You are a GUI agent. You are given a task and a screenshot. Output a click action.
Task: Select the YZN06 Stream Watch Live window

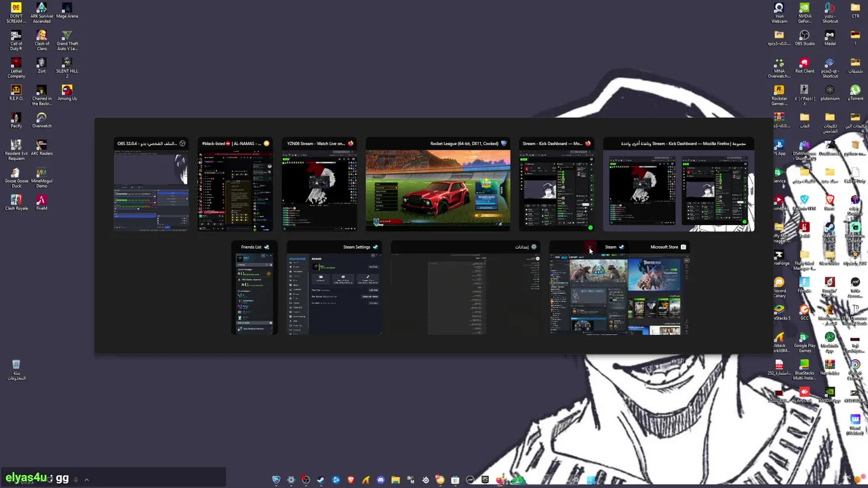pos(319,185)
